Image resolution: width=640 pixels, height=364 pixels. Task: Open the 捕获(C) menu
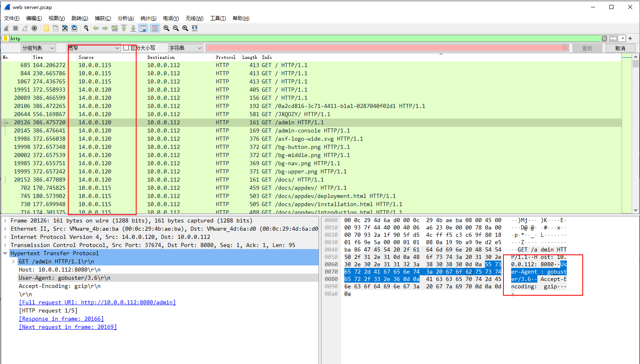[x=103, y=18]
